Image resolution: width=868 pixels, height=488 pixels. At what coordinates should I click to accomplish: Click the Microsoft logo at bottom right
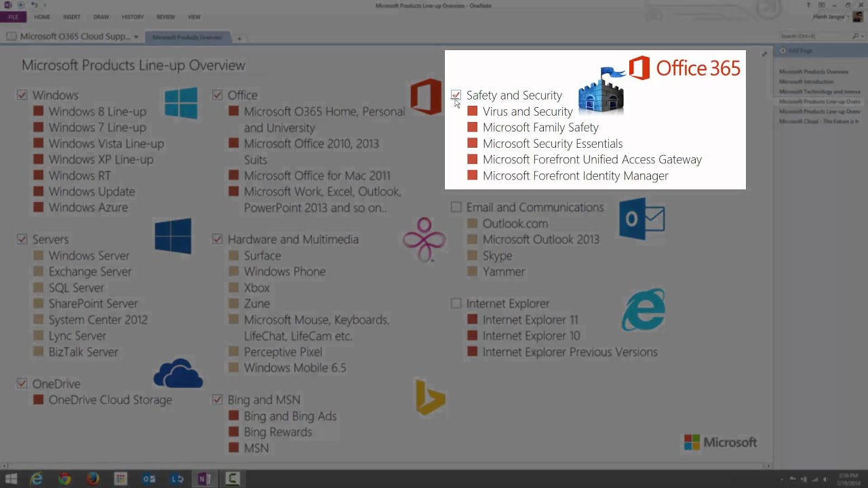720,443
